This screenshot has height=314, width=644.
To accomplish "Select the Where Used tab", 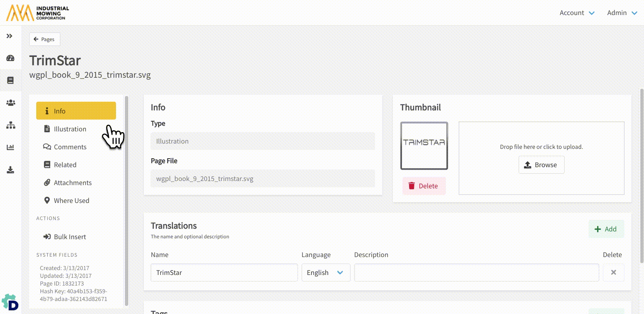I will (71, 201).
